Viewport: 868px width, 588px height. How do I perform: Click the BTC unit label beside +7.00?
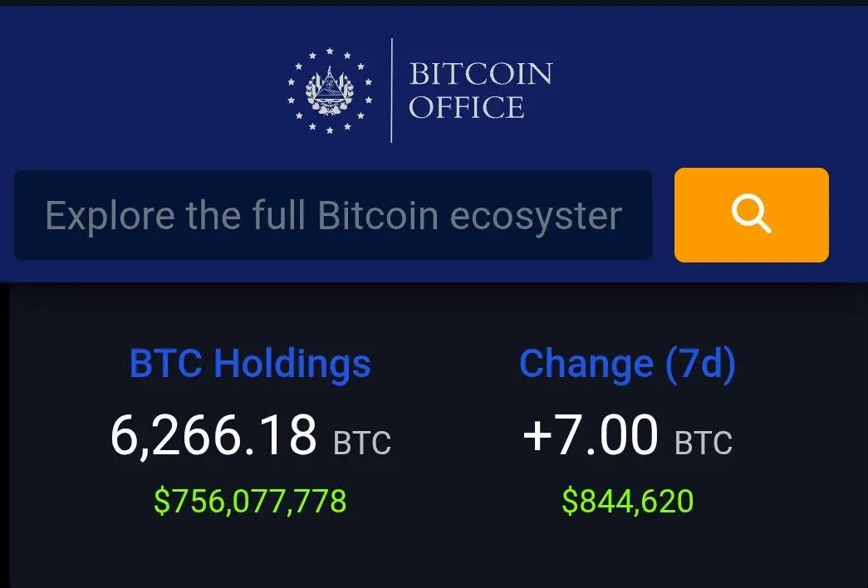coord(704,443)
